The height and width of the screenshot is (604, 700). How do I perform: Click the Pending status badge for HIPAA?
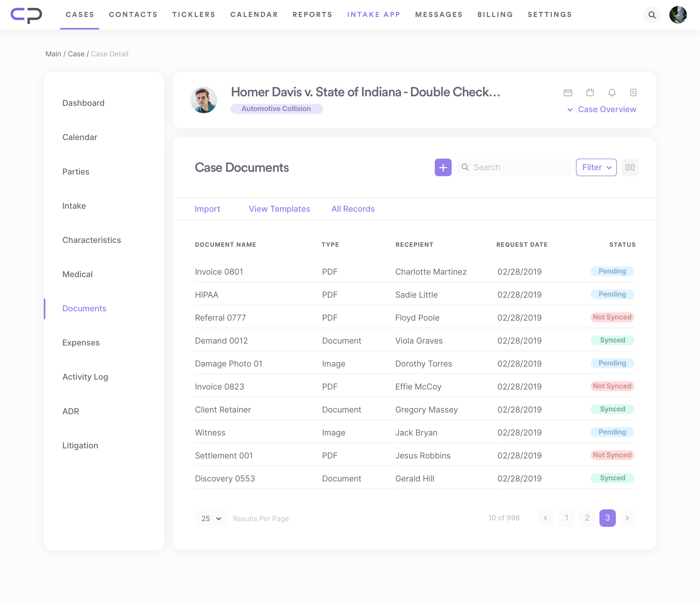tap(612, 294)
